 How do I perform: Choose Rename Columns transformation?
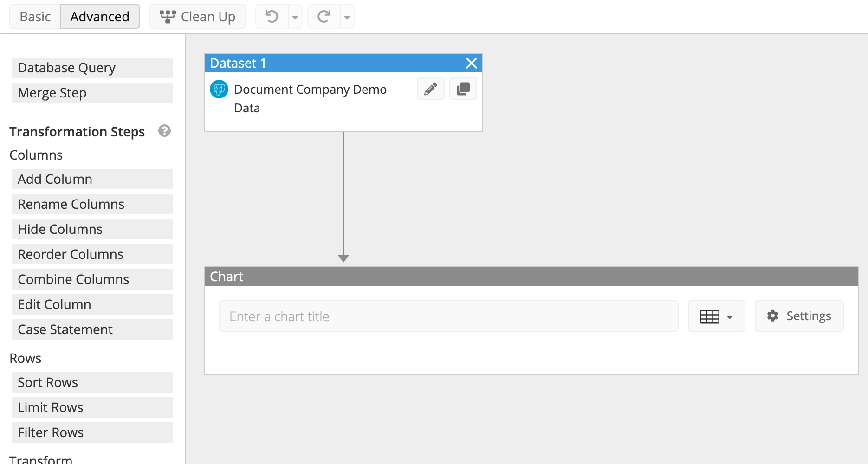92,204
